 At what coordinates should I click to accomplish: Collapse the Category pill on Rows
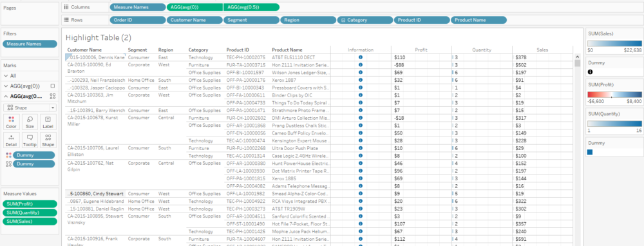tap(343, 20)
